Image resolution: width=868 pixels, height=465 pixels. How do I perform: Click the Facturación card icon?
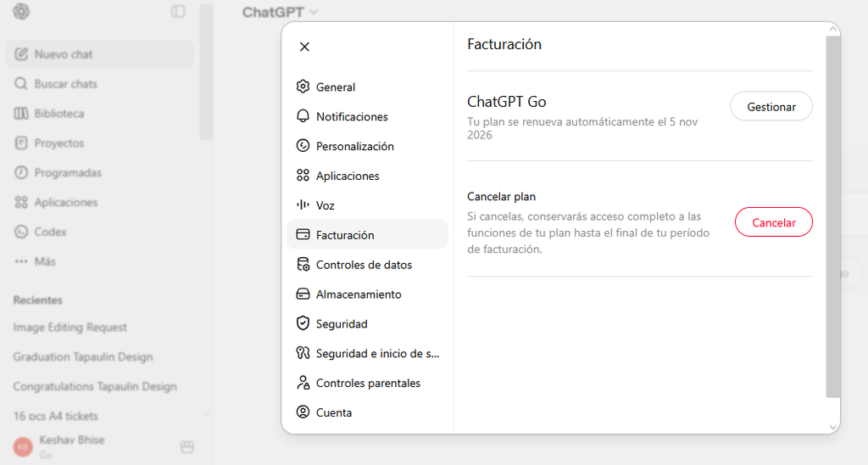(x=303, y=234)
